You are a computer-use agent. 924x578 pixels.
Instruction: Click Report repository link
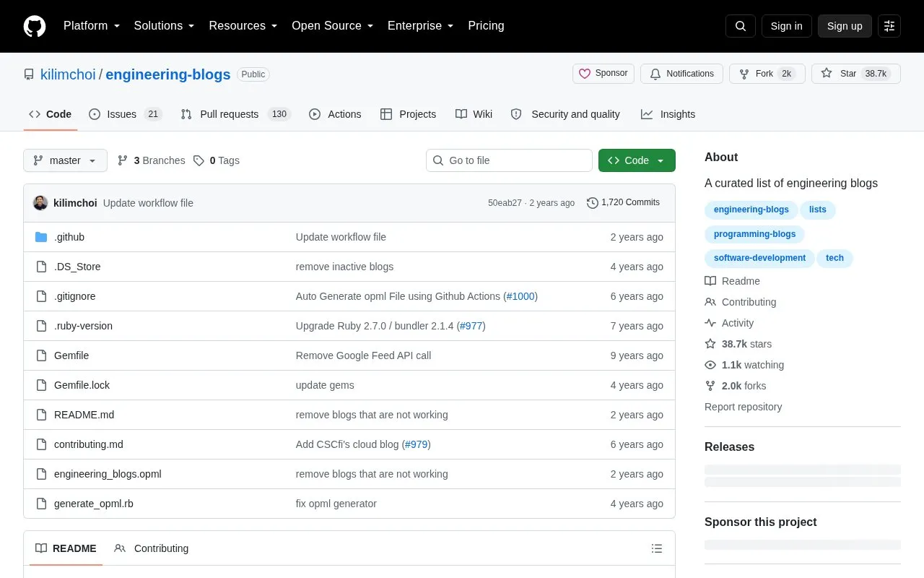coord(743,407)
